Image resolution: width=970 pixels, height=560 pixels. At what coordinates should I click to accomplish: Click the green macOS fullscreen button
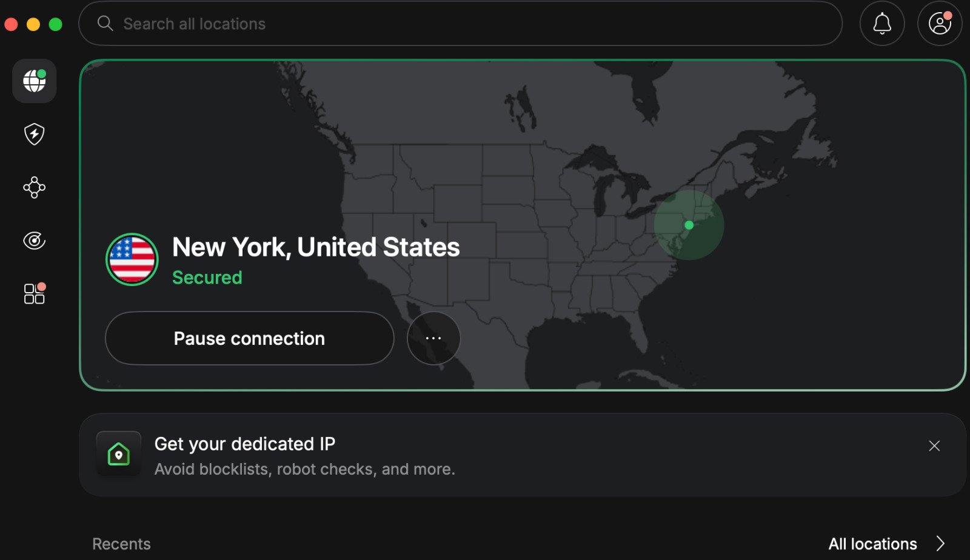[x=55, y=24]
